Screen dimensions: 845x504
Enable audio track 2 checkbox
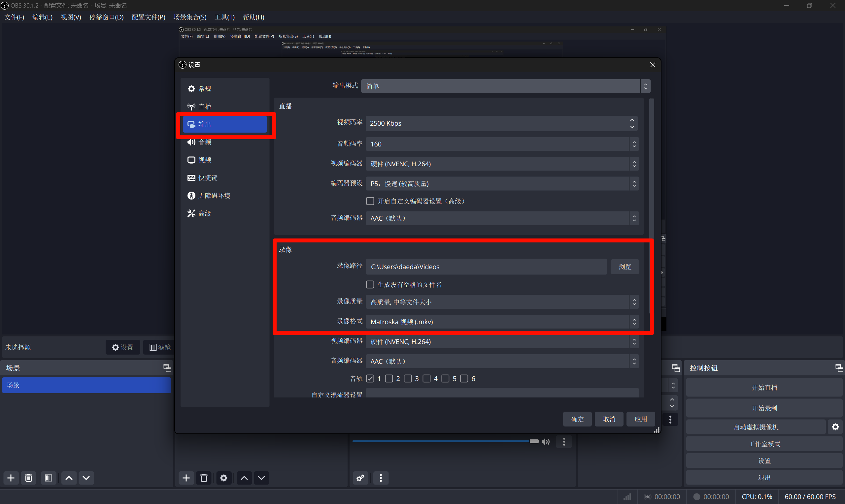(x=389, y=378)
